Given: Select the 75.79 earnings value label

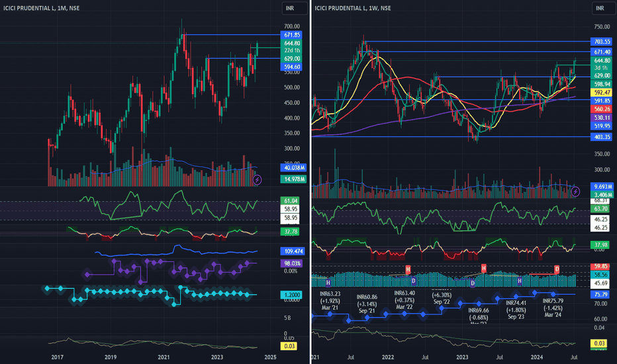Looking at the screenshot, I should [x=600, y=295].
